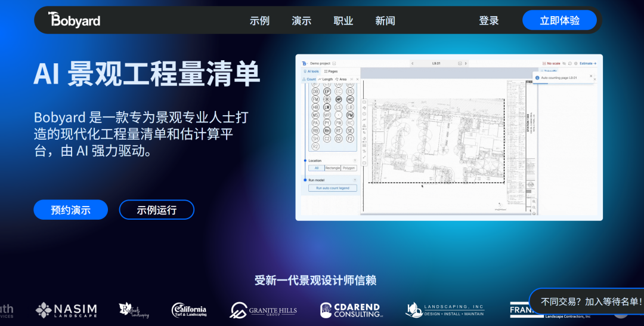The height and width of the screenshot is (326, 644).
Task: Select the eraser tool in the drawing toolbar
Action: click(364, 139)
